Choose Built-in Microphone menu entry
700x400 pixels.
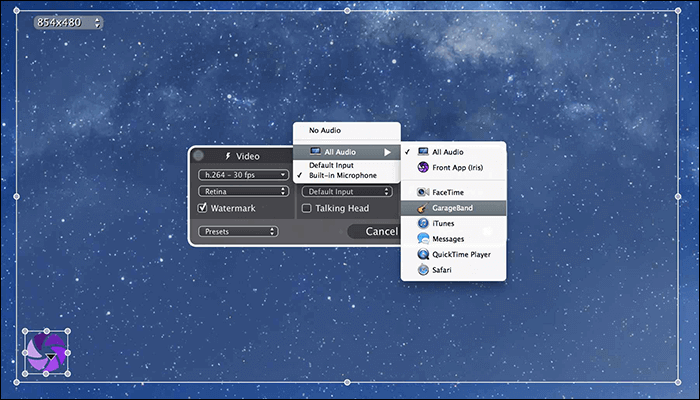pyautogui.click(x=342, y=175)
